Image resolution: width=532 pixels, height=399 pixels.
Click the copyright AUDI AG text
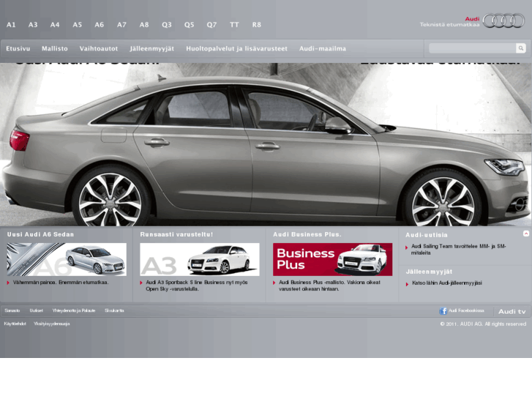[x=483, y=324]
